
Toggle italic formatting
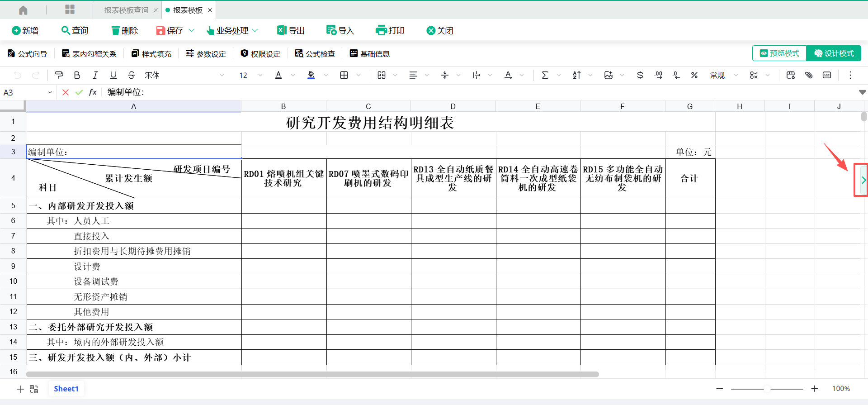coord(95,75)
